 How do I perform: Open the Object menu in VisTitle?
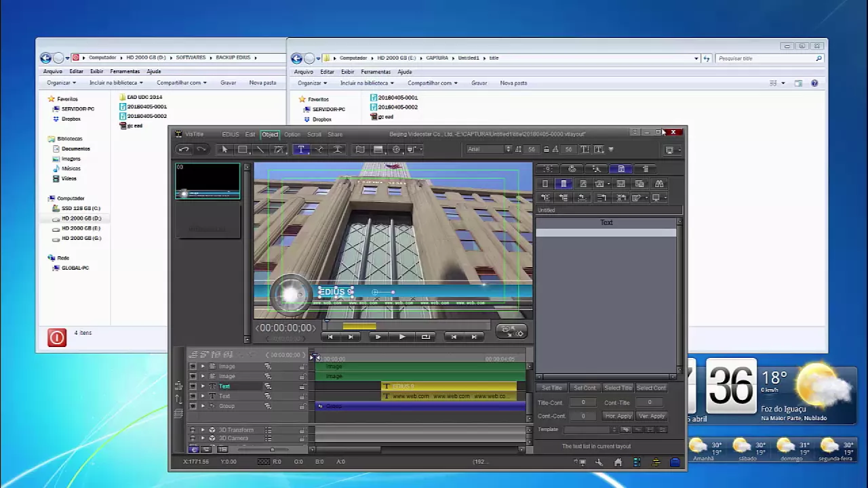click(x=270, y=134)
